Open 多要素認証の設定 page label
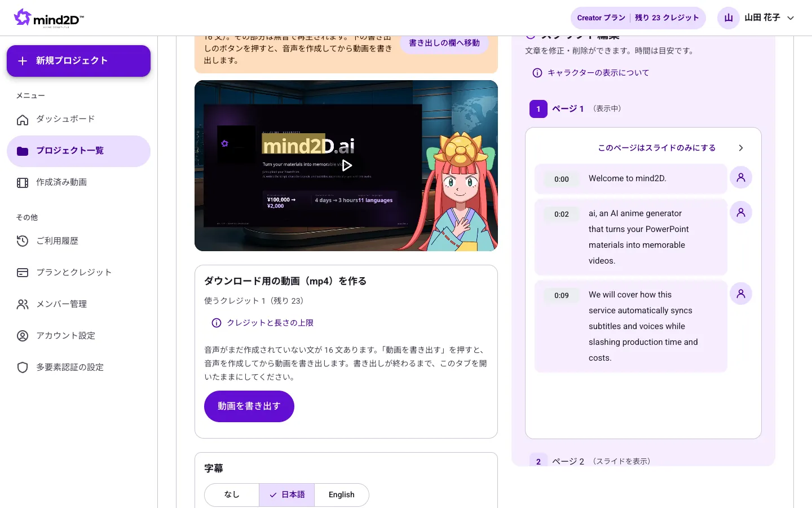812x508 pixels. coord(70,367)
